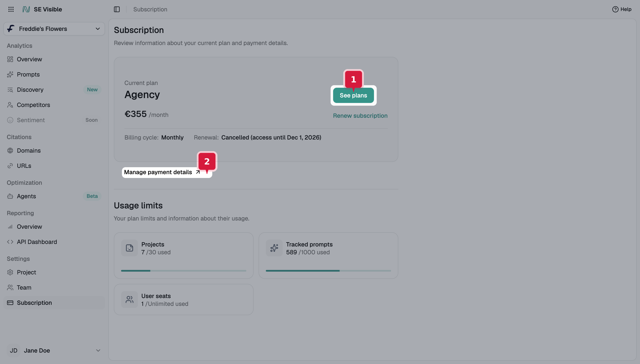Click the "Usage limits" heading
640x364 pixels.
(138, 205)
